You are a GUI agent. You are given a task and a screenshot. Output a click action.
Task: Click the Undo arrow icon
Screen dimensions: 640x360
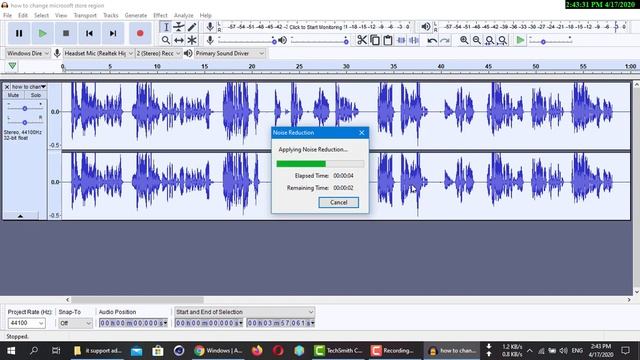coord(432,40)
